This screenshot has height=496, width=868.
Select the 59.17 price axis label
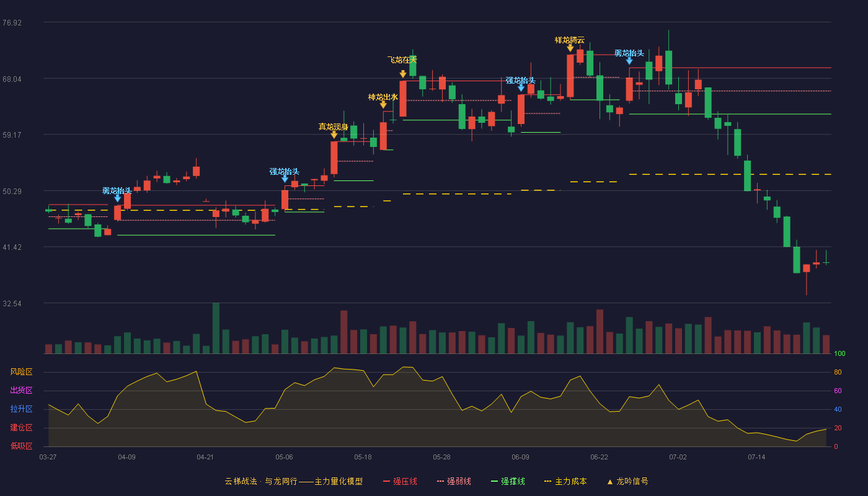coord(12,135)
